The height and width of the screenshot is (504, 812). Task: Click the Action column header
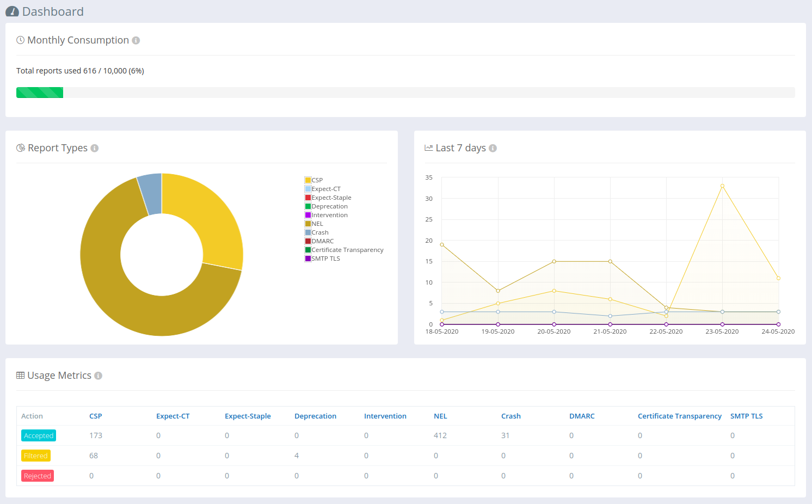click(x=32, y=416)
